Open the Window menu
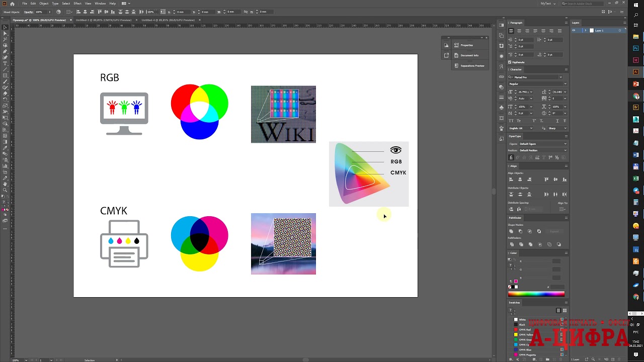This screenshot has width=644, height=362. (x=100, y=4)
